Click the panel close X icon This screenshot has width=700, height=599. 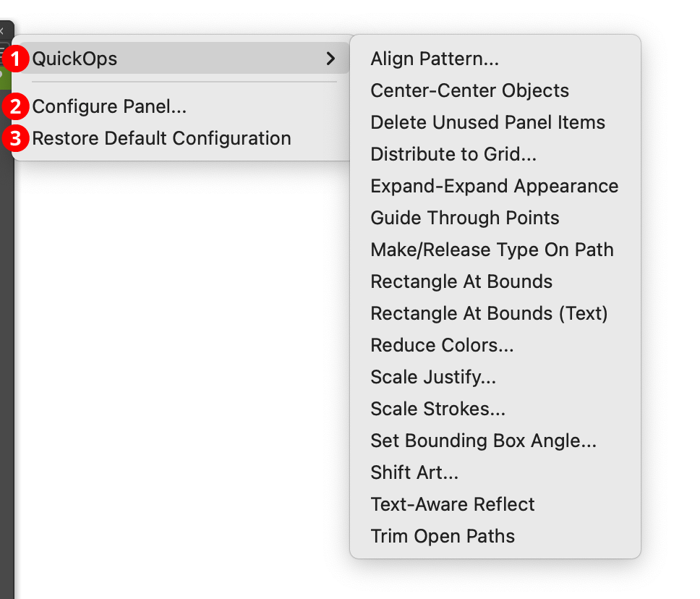3,30
